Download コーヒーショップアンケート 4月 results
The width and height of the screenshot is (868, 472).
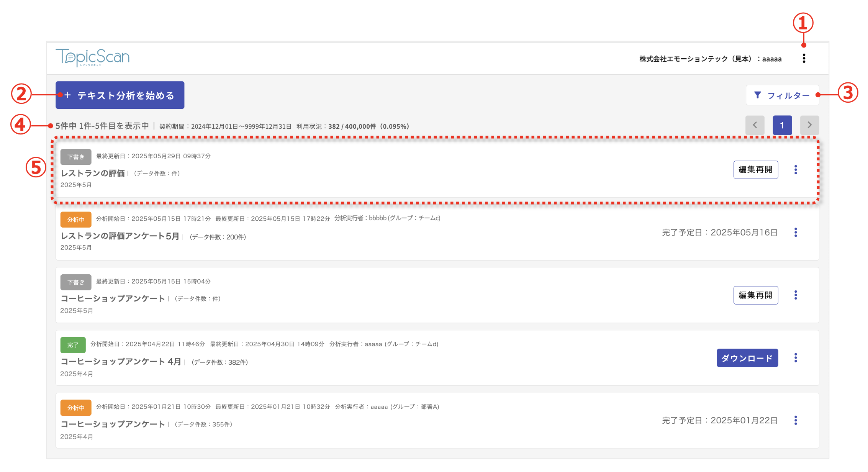click(747, 358)
